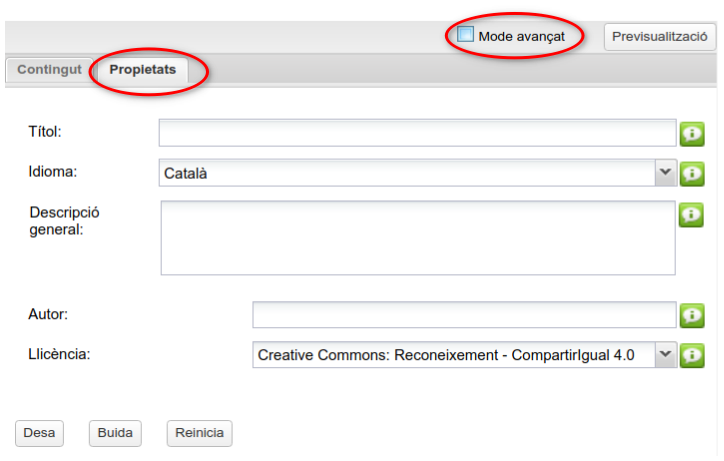Click the info icon beside Idioma

[x=692, y=174]
